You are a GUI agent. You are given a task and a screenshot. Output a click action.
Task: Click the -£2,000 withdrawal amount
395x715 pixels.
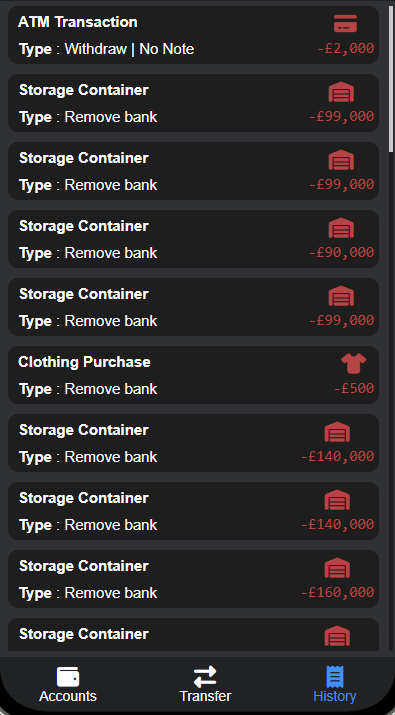(x=346, y=48)
